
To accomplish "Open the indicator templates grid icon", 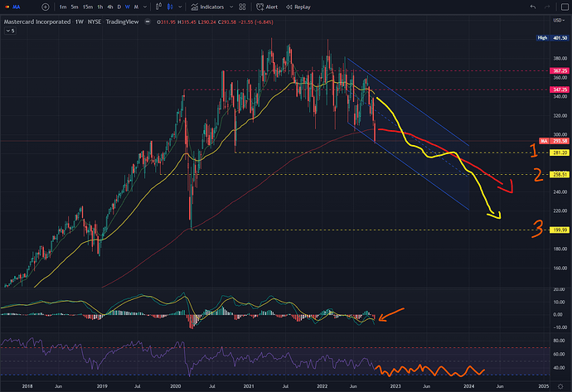I will coord(242,7).
